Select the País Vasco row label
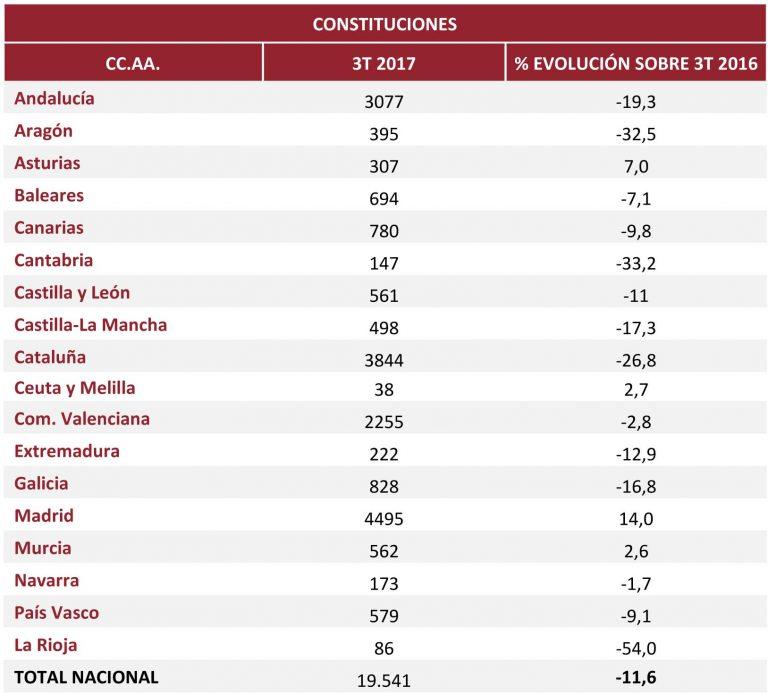Image resolution: width=768 pixels, height=695 pixels. click(x=57, y=613)
